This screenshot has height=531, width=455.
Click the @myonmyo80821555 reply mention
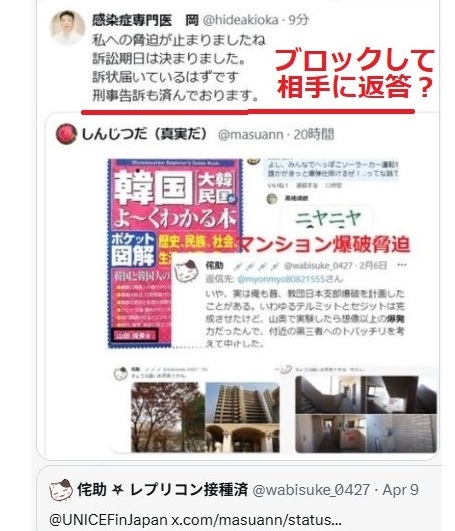pos(281,279)
